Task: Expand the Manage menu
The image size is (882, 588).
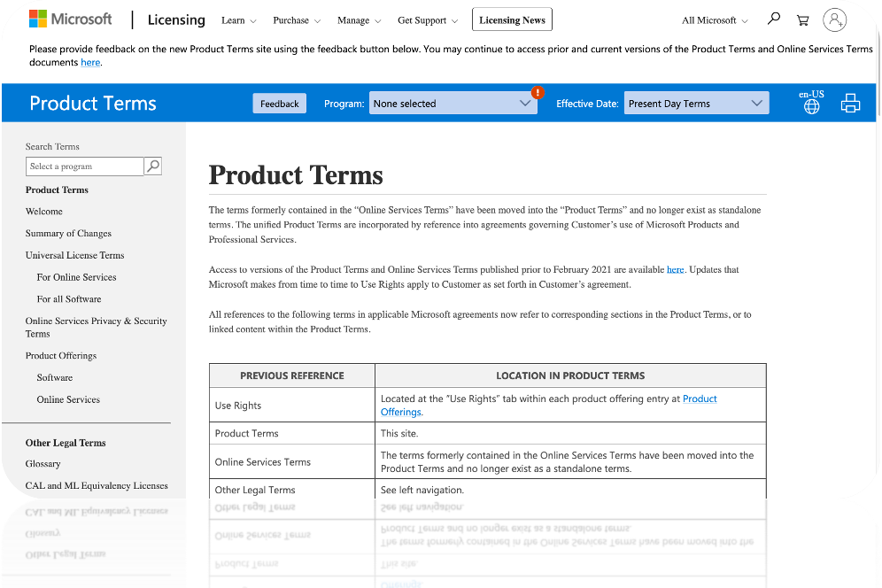Action: [x=359, y=20]
